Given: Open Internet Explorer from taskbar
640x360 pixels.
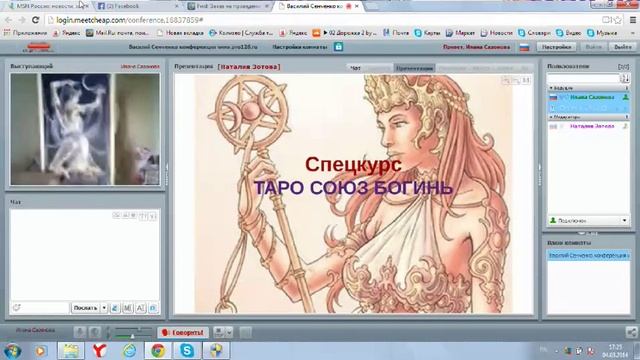Looking at the screenshot, I should (x=129, y=350).
